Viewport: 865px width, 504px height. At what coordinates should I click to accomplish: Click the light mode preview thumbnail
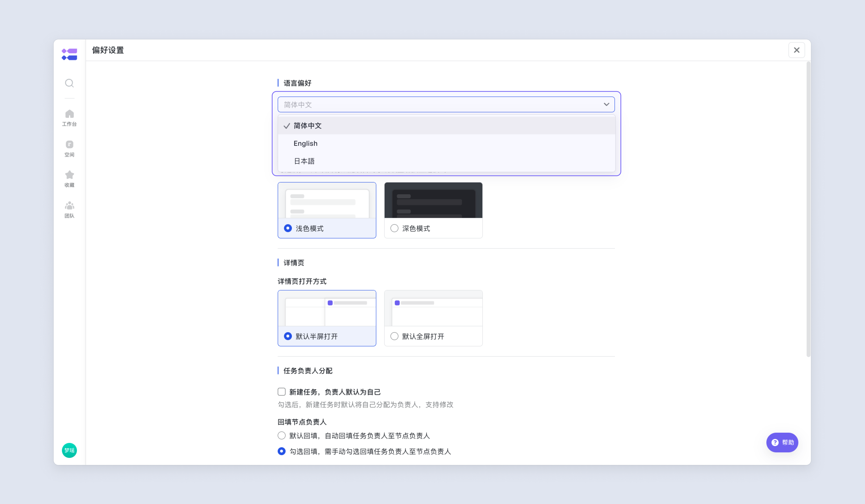pos(327,200)
